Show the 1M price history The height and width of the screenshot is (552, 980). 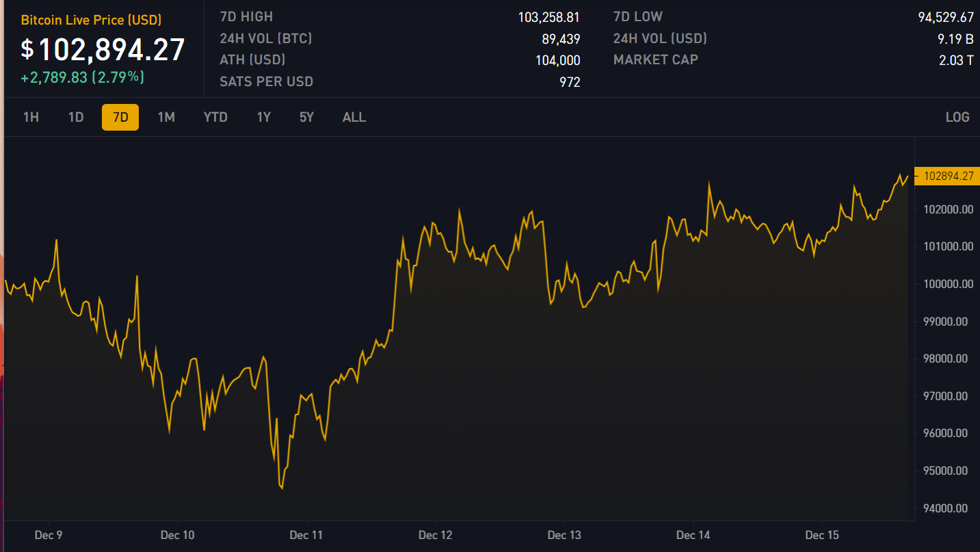click(166, 117)
